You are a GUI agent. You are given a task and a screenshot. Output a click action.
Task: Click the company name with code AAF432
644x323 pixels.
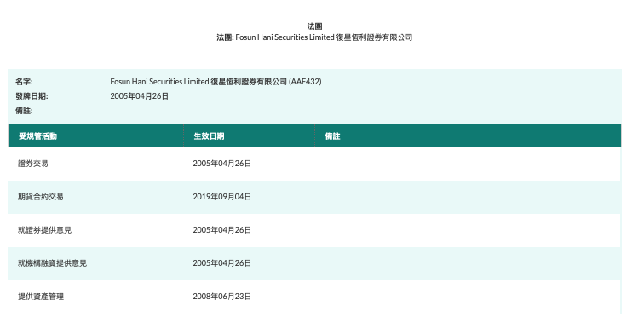point(216,82)
